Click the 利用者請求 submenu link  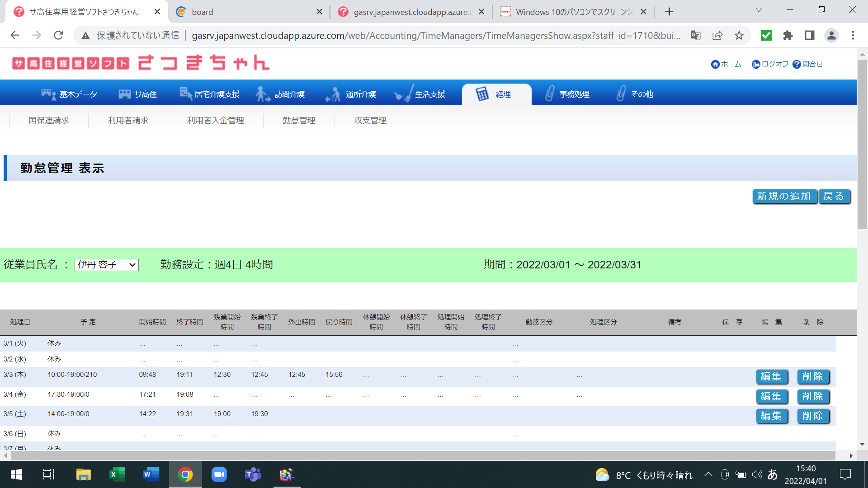point(128,120)
